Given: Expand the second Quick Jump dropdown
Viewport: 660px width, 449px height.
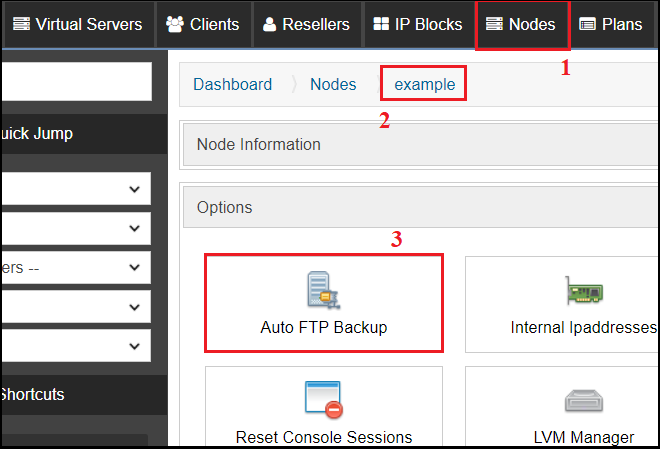Looking at the screenshot, I should tap(76, 228).
